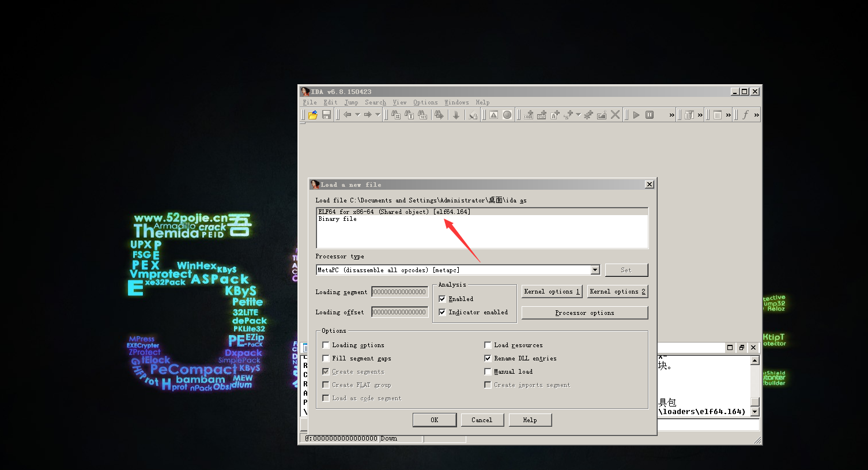Click the create code 'CODE' toolbar icon
This screenshot has height=470, width=868.
coord(527,115)
